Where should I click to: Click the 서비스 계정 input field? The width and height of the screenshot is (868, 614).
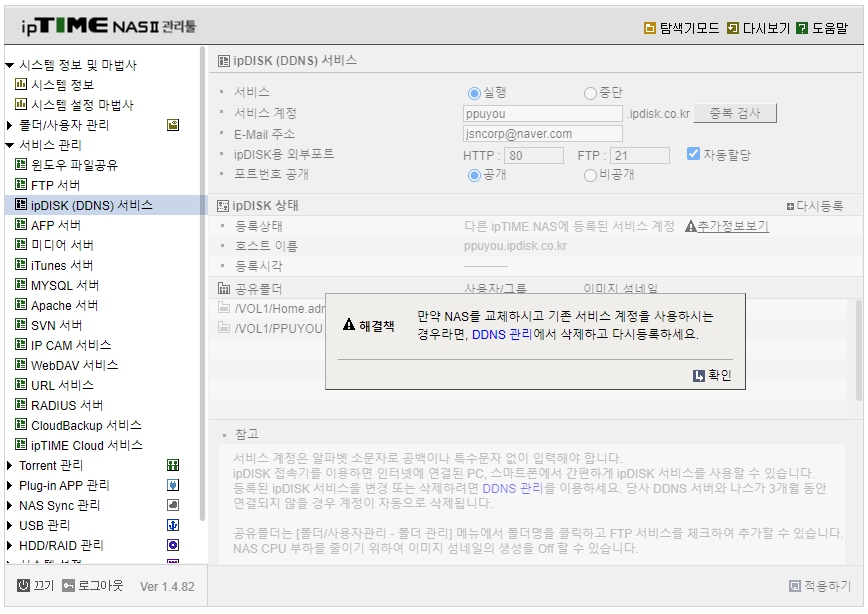point(542,113)
